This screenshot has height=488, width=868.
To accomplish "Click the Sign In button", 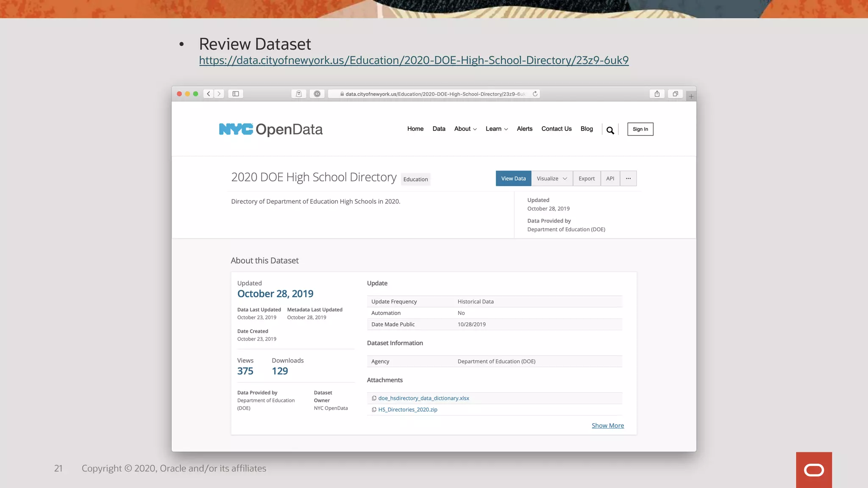I will [x=640, y=129].
